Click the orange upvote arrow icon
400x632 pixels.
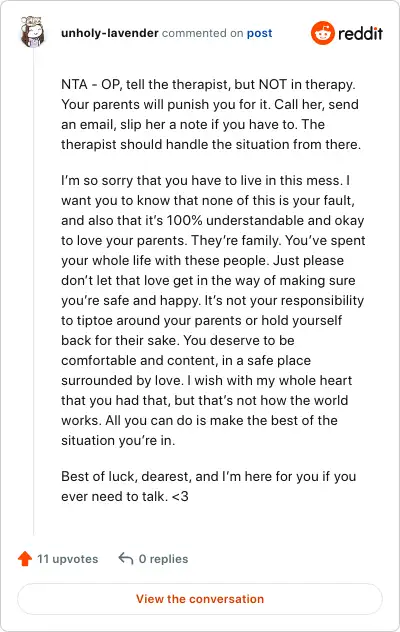[25, 559]
